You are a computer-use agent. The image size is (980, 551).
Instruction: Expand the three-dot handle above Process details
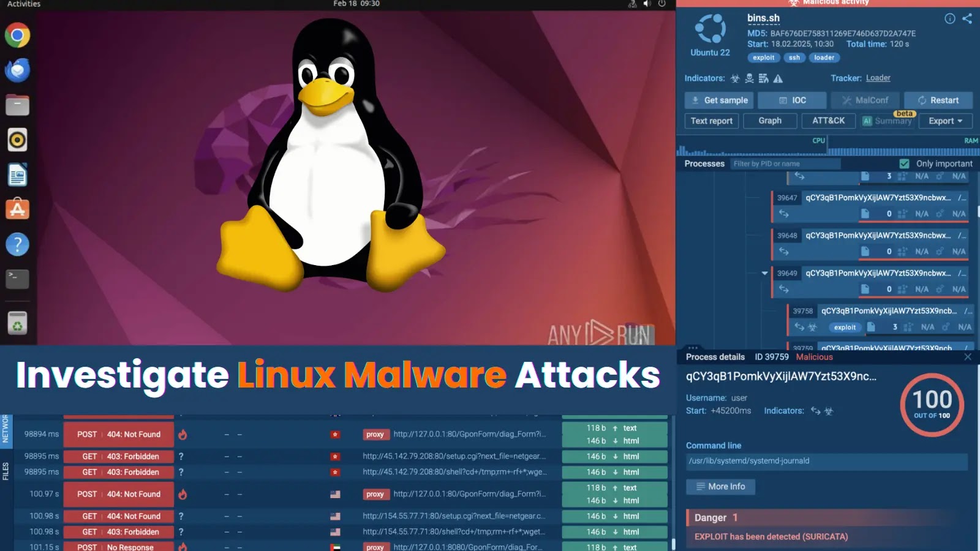click(x=693, y=347)
